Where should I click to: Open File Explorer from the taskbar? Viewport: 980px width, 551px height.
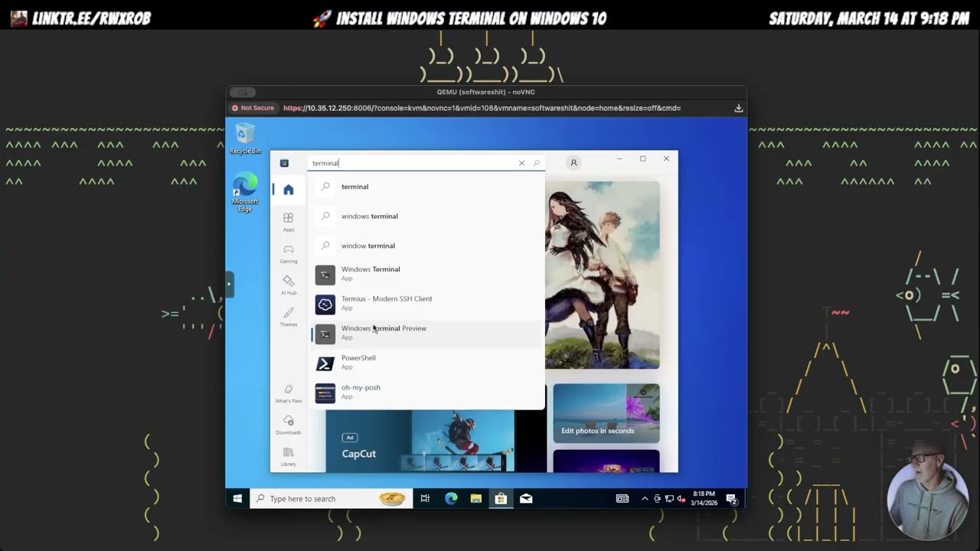[x=475, y=499]
